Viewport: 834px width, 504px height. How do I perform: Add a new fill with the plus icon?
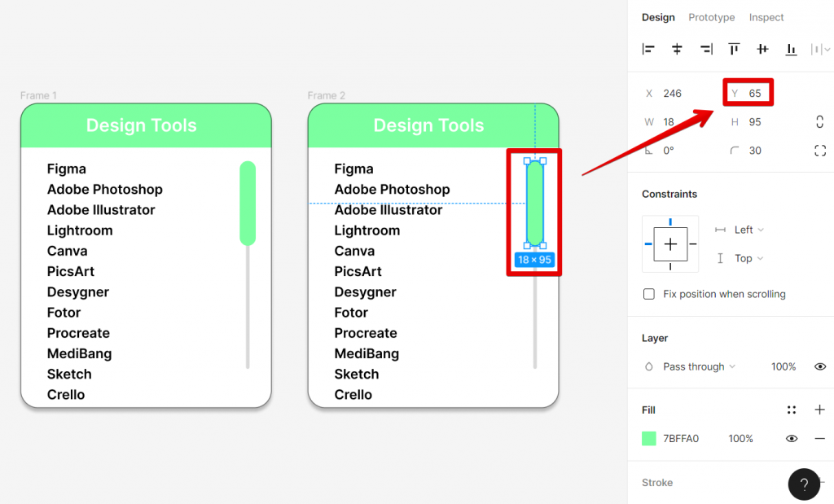[x=820, y=410]
